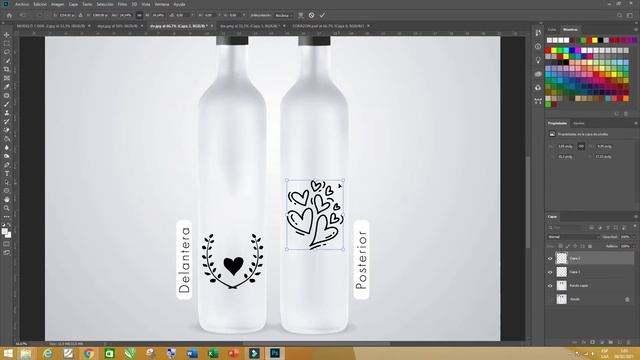Show the hidden Fondo layer

pyautogui.click(x=550, y=299)
